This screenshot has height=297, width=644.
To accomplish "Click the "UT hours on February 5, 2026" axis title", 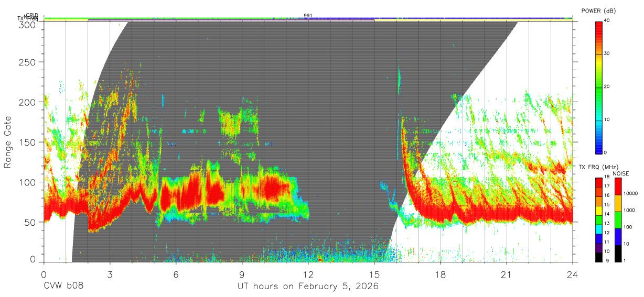I will pyautogui.click(x=308, y=287).
